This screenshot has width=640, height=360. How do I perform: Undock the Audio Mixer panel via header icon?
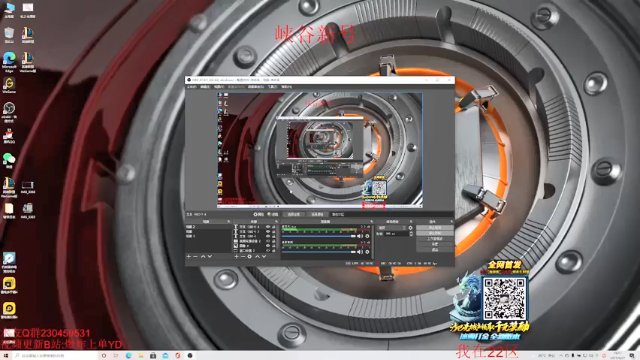[x=371, y=221]
